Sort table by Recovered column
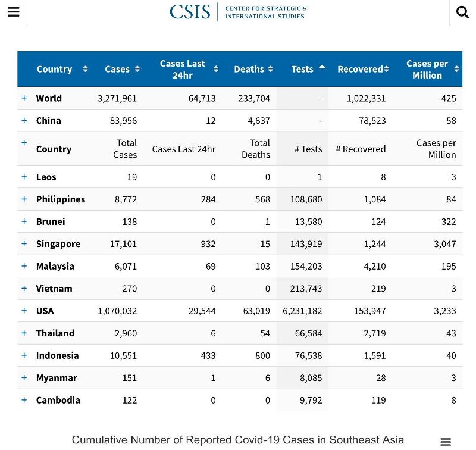 [x=362, y=69]
